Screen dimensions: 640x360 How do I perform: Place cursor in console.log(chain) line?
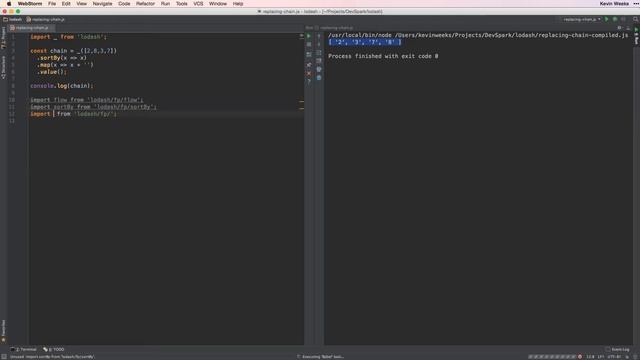62,86
